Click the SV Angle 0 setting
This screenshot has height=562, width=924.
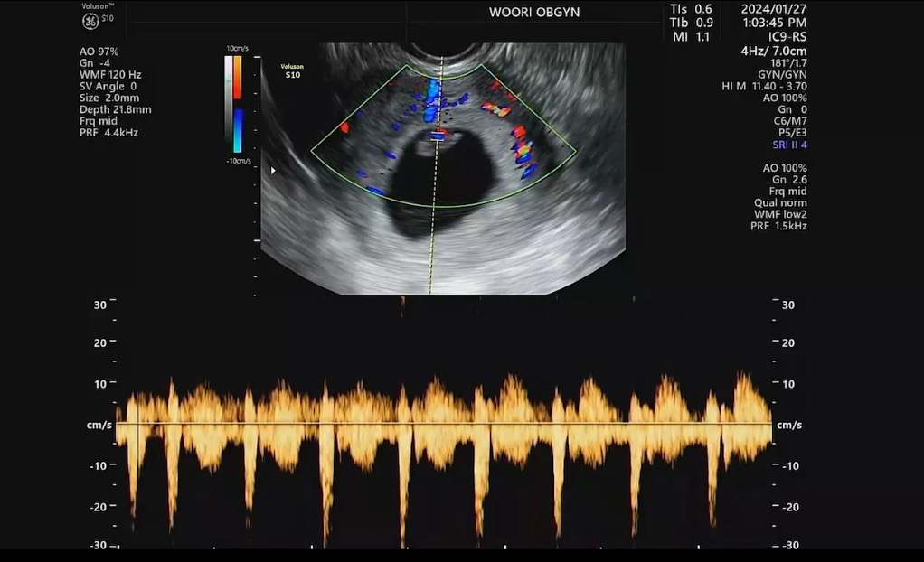pyautogui.click(x=108, y=87)
